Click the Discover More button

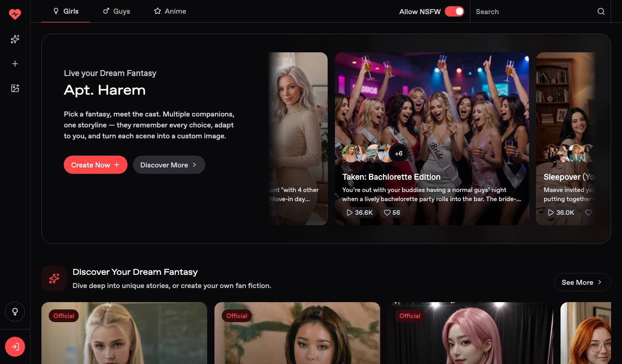pos(169,165)
